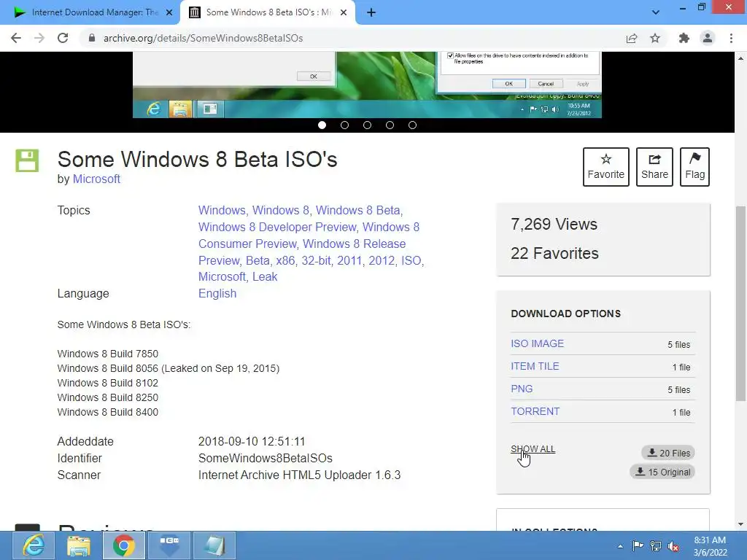Click the Favorite star button
The width and height of the screenshot is (747, 560).
606,167
